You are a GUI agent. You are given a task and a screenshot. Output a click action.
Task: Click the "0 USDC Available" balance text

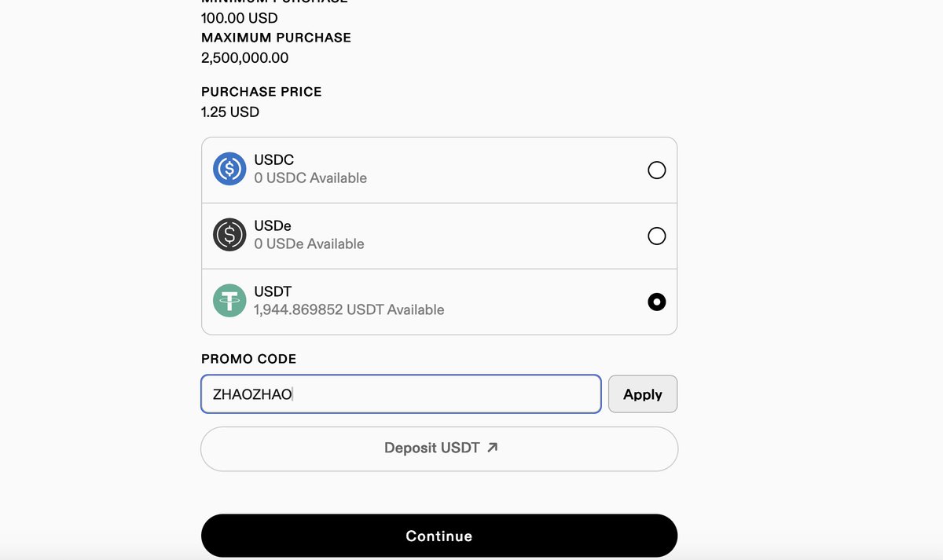click(310, 178)
